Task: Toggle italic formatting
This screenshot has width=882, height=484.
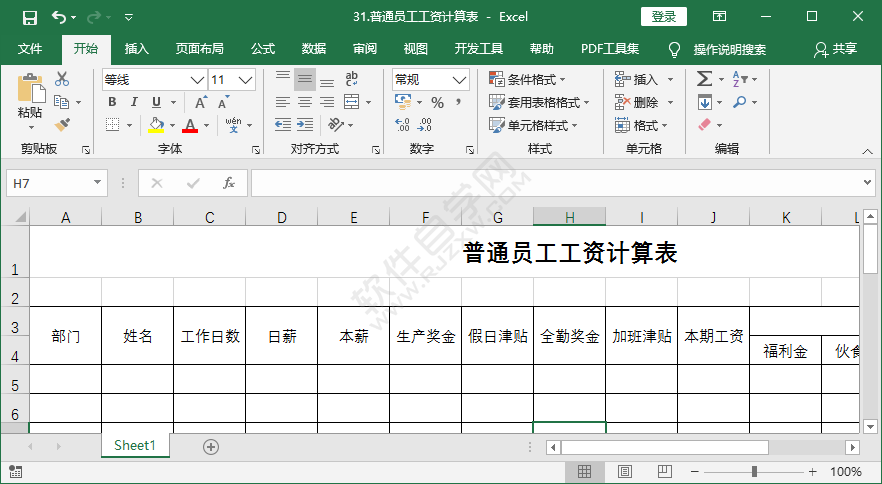Action: tap(134, 102)
